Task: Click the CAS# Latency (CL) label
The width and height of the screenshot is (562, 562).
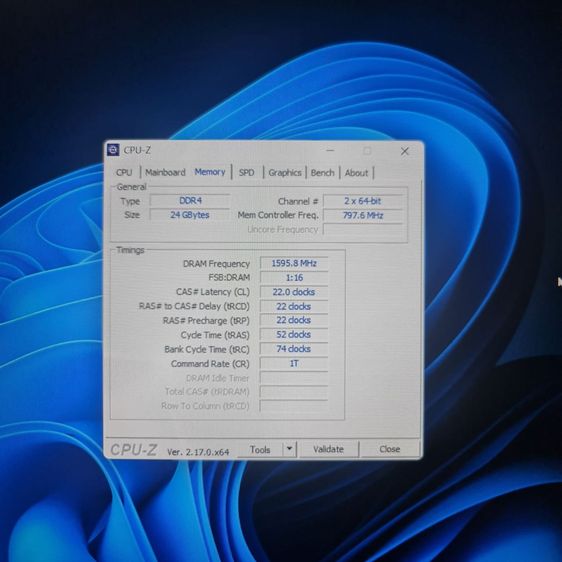Action: point(213,292)
